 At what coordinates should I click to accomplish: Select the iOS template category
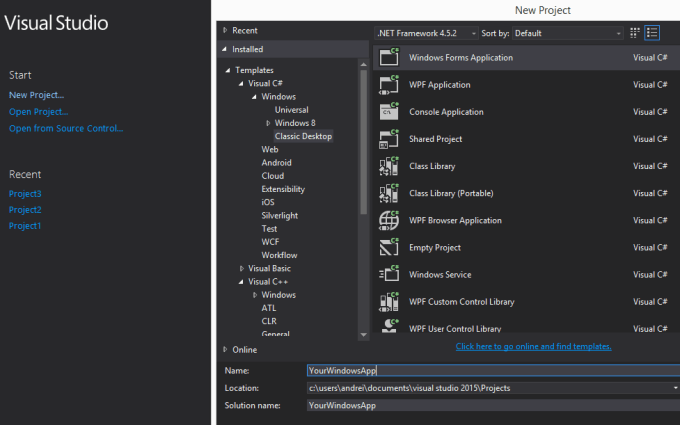click(268, 202)
